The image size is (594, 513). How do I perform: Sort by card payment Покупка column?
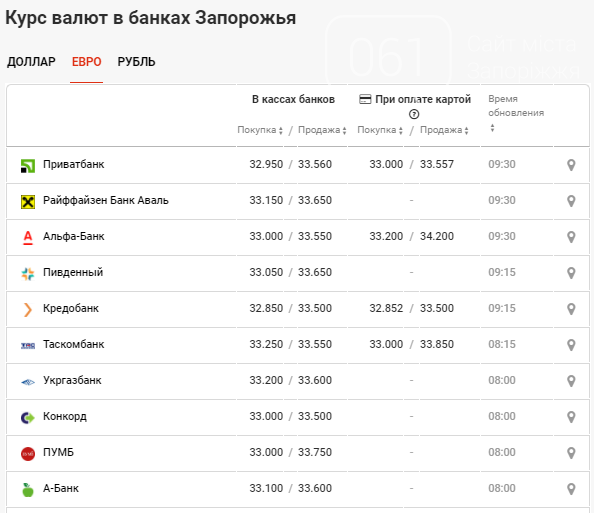pos(380,130)
